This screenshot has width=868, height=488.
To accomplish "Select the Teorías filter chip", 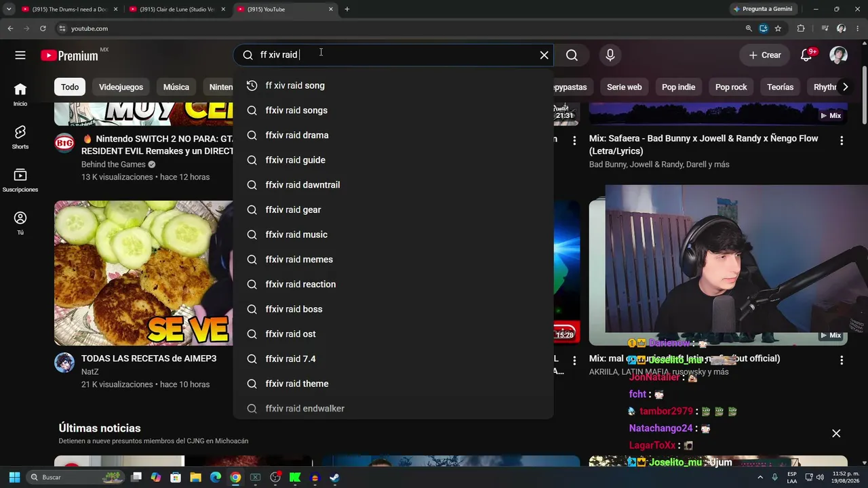I will click(x=780, y=87).
